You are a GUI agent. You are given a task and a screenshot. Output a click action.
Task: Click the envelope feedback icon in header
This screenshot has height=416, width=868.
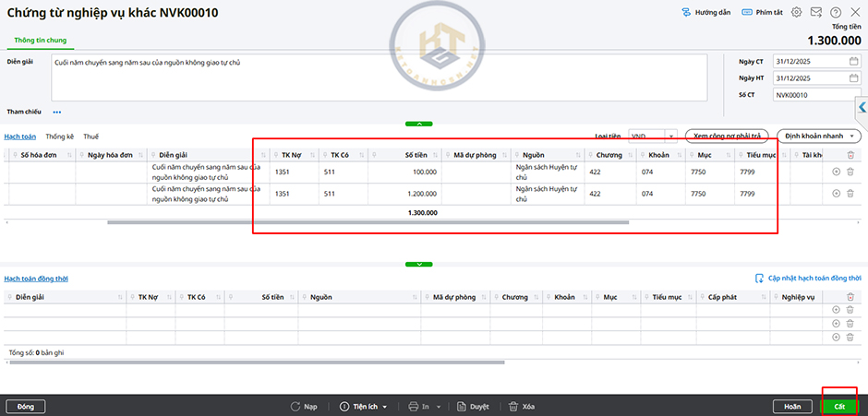[x=816, y=13]
